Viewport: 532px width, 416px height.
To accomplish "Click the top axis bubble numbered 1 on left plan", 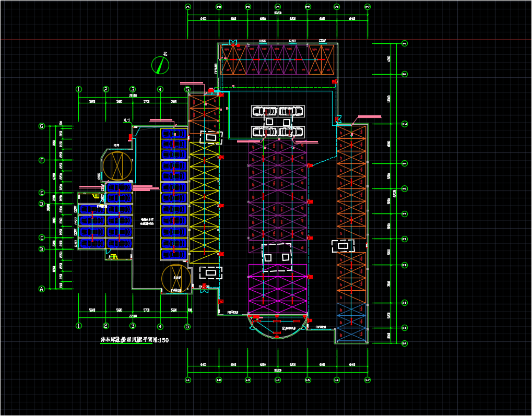I will coord(79,90).
